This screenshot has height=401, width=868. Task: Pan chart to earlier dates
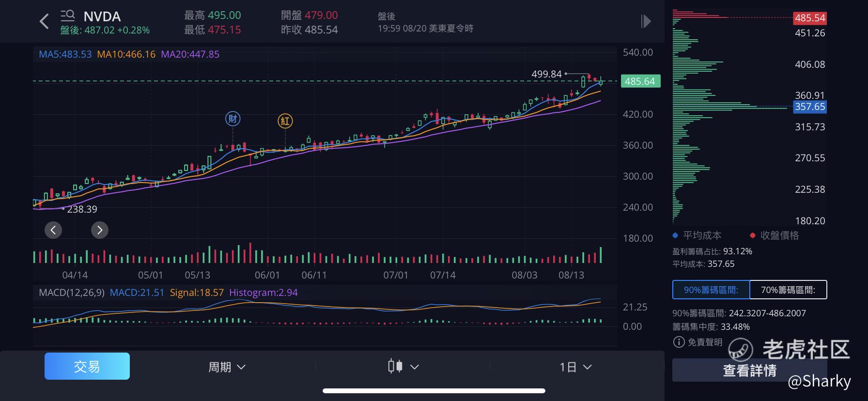click(x=53, y=230)
